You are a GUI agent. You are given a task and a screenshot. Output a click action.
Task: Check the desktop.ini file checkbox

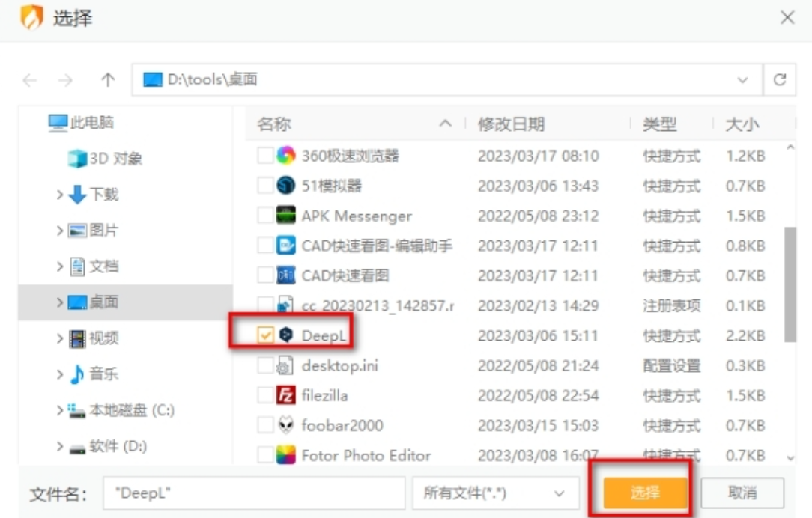[x=265, y=365]
